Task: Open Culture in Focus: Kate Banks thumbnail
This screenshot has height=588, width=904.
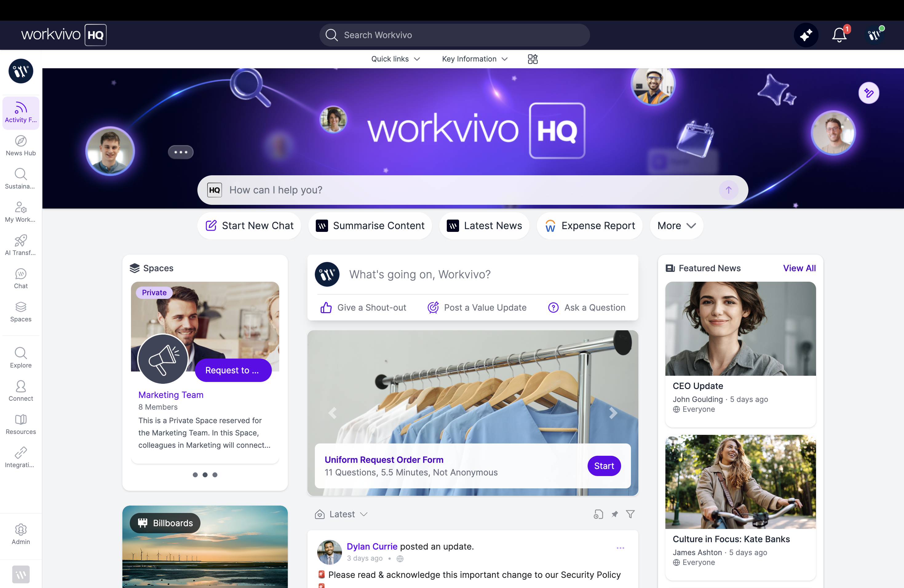Action: coord(740,482)
